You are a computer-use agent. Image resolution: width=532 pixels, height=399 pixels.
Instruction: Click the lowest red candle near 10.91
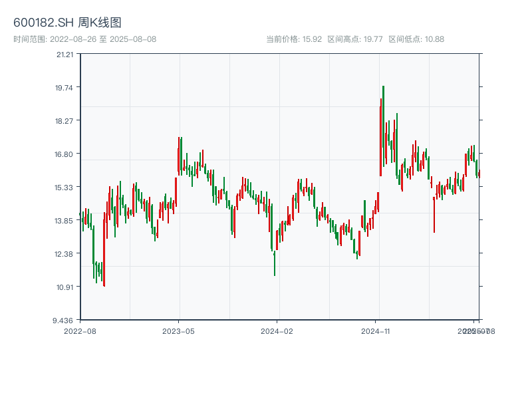pyautogui.click(x=104, y=249)
